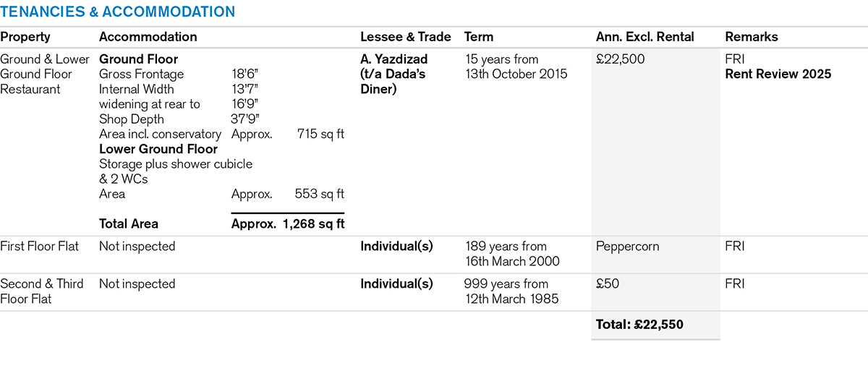
Task: Select the Lower Ground Floor subheading
Action: click(x=158, y=149)
